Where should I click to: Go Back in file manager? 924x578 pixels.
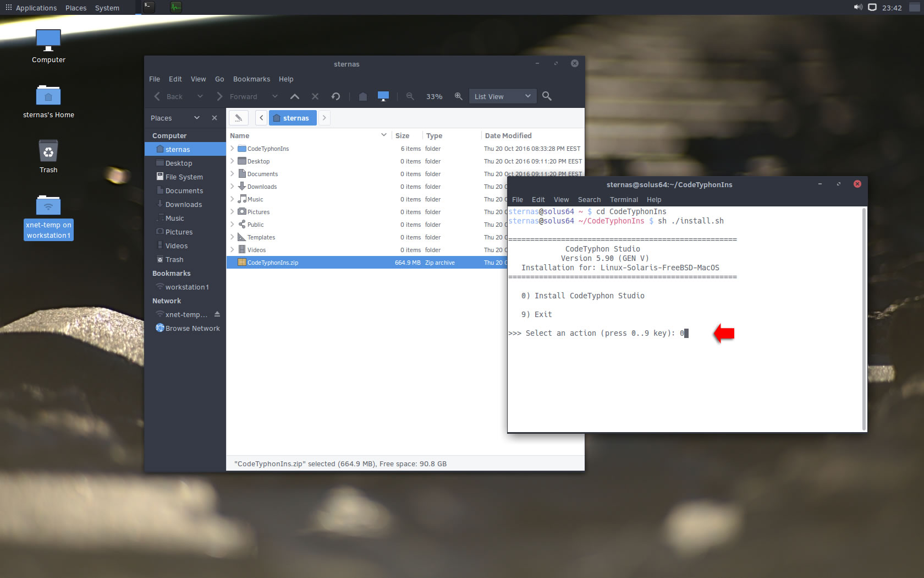point(168,96)
